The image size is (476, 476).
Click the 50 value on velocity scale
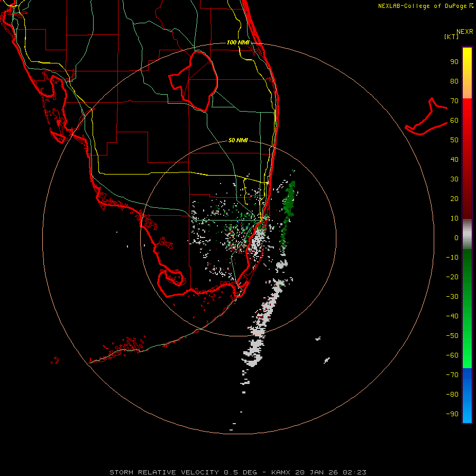(x=454, y=140)
